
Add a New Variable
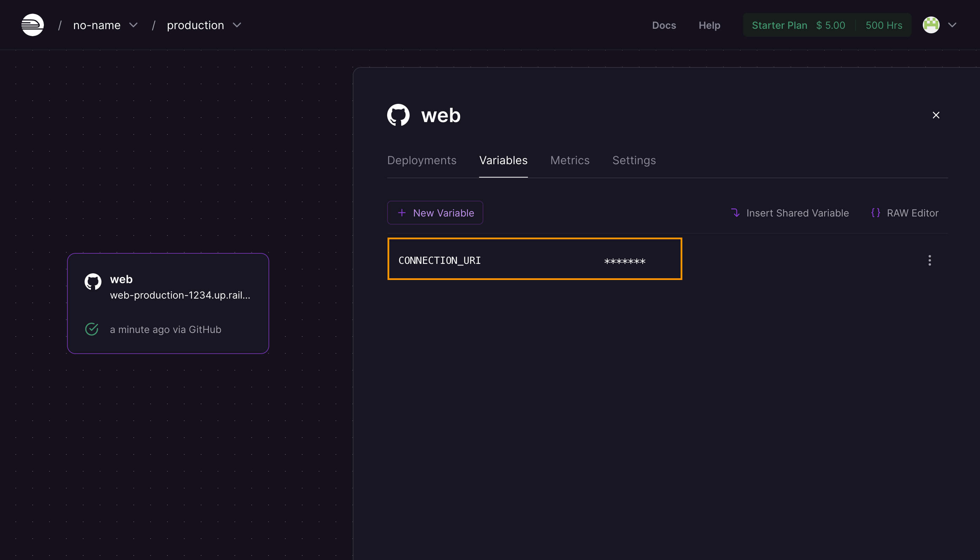[435, 213]
